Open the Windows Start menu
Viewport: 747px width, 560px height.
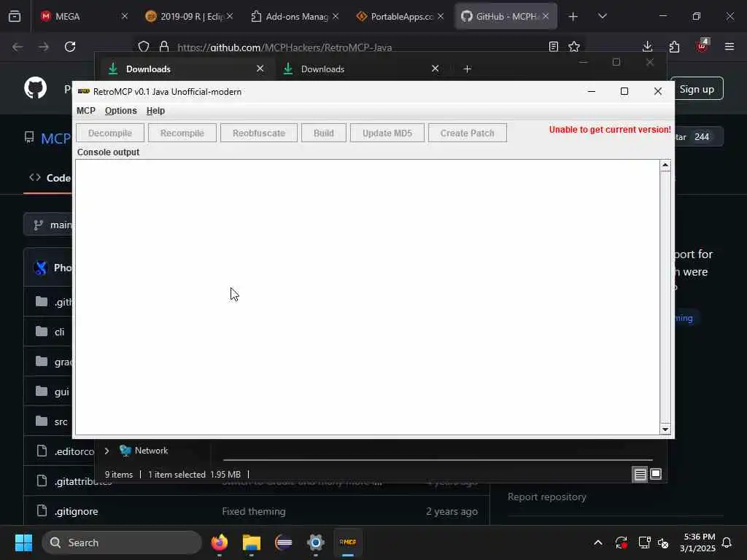click(x=23, y=542)
